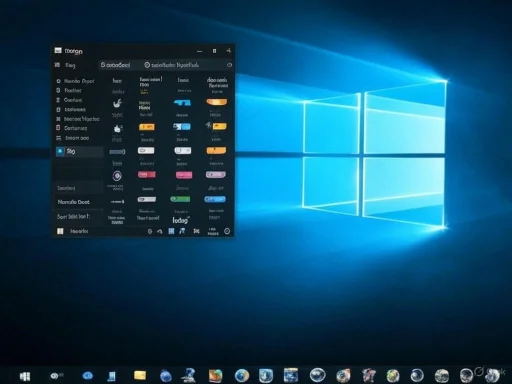
Task: Open the first toolbar tab starting with G
Action: pos(115,65)
